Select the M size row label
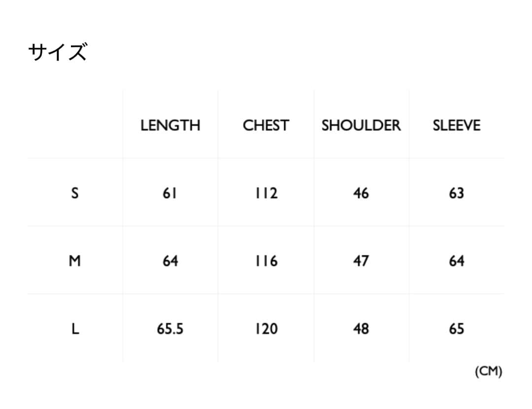Viewport: 532px width, 409px height. pyautogui.click(x=75, y=261)
